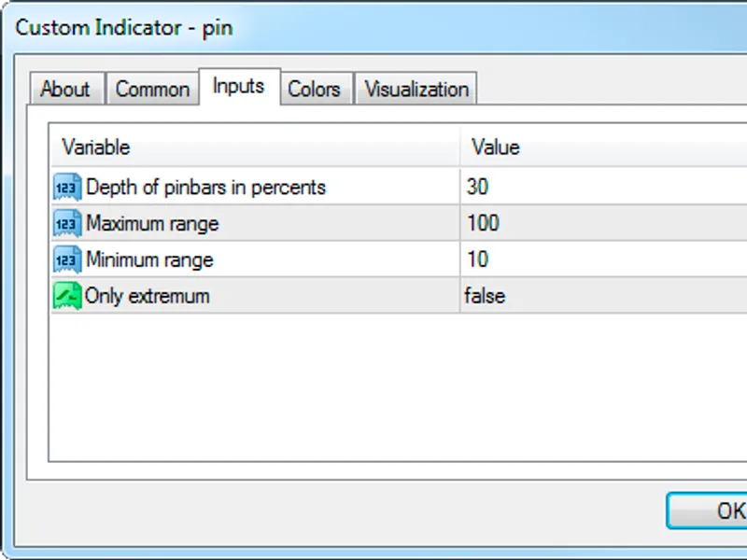Click the Value column header
Image resolution: width=747 pixels, height=560 pixels.
[x=603, y=147]
